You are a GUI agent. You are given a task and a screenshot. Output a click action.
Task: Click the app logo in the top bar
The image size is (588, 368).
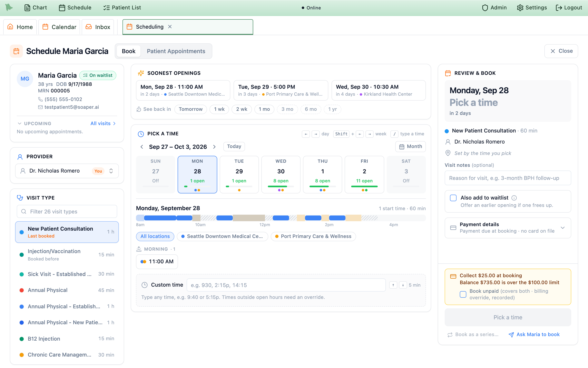click(9, 7)
